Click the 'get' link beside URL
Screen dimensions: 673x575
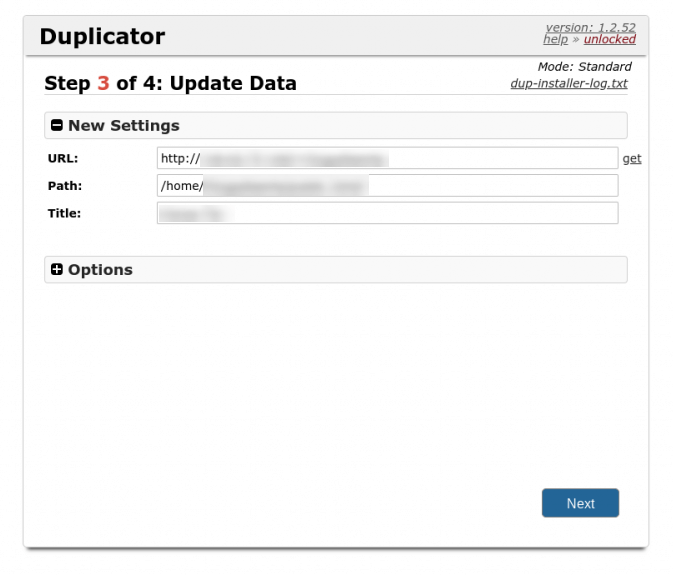pyautogui.click(x=632, y=159)
